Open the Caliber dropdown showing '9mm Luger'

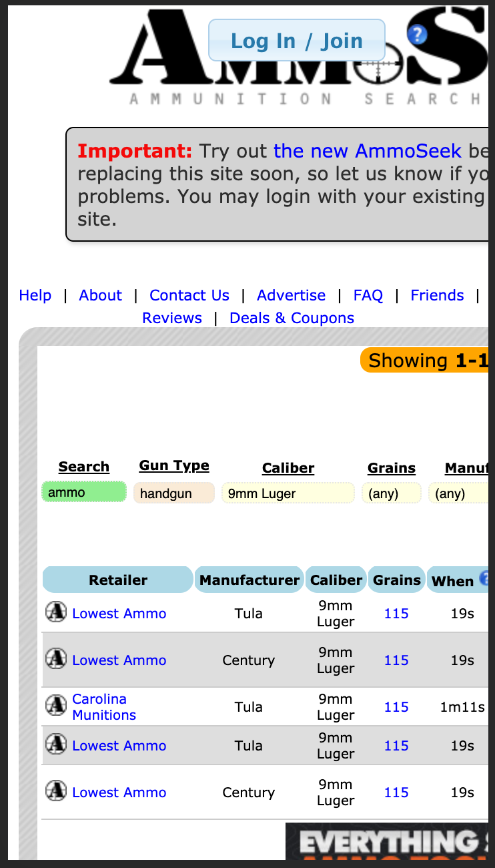288,493
